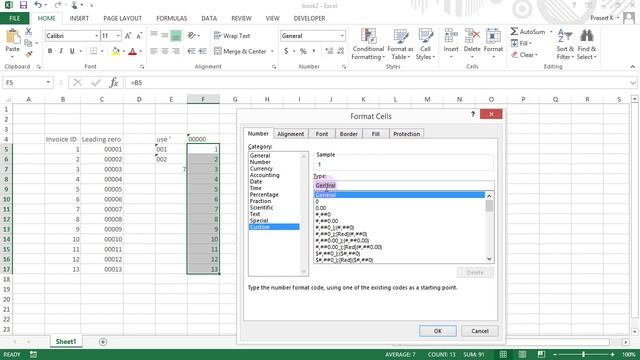The width and height of the screenshot is (640, 360).
Task: Open the Clear dropdown in Editing group
Action: 525,55
